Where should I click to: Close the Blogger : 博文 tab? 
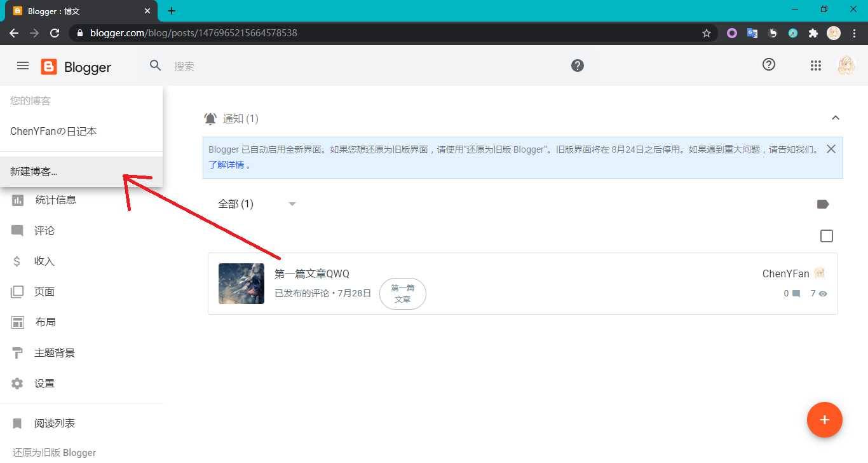coord(147,11)
